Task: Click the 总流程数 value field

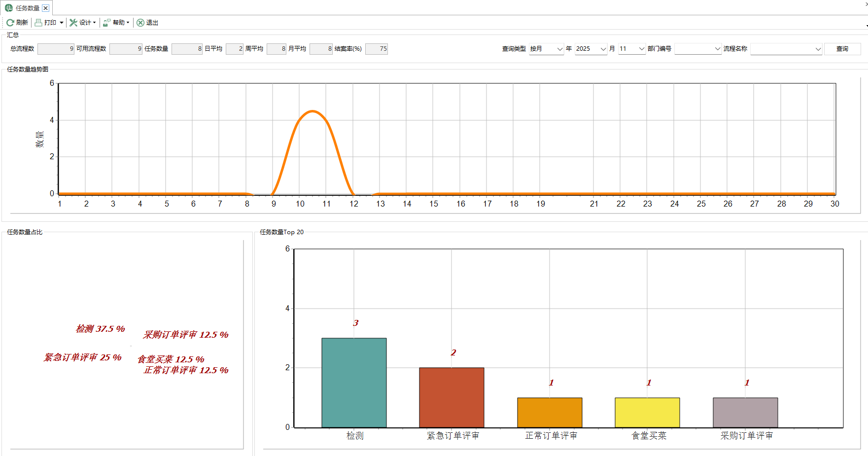Action: pyautogui.click(x=56, y=49)
